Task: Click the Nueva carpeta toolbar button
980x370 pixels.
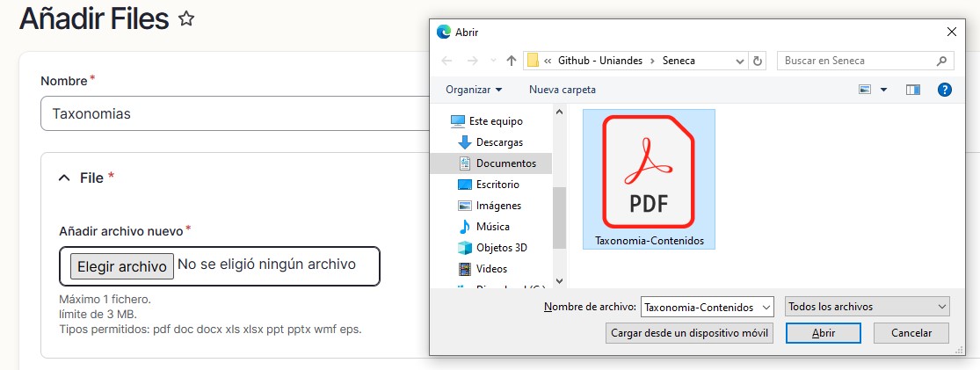Action: pyautogui.click(x=563, y=90)
